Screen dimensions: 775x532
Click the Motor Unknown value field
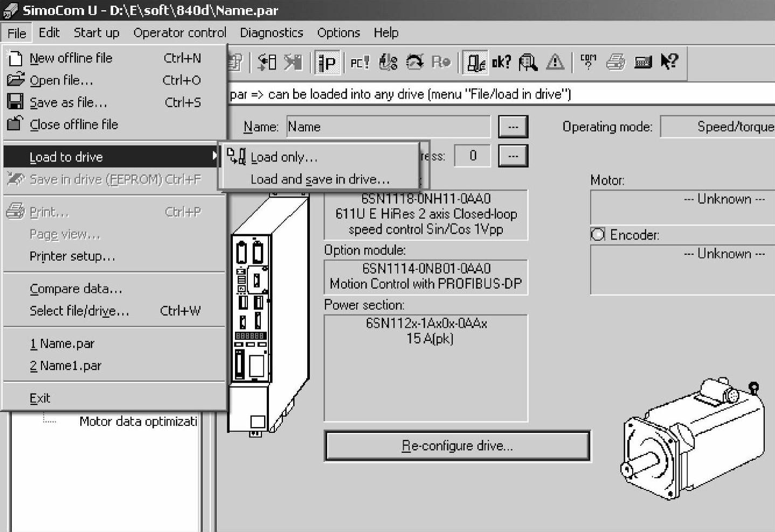coord(683,207)
